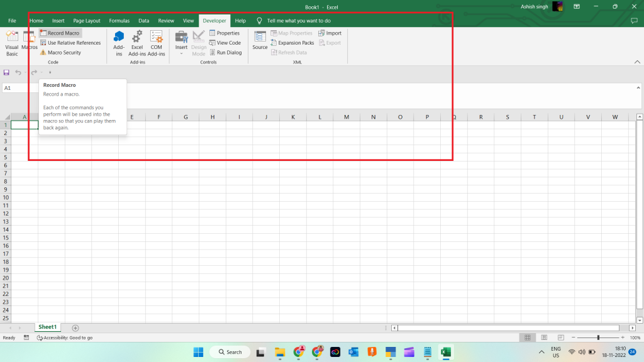Open the Windows Start menu
The height and width of the screenshot is (362, 644).
click(x=198, y=352)
